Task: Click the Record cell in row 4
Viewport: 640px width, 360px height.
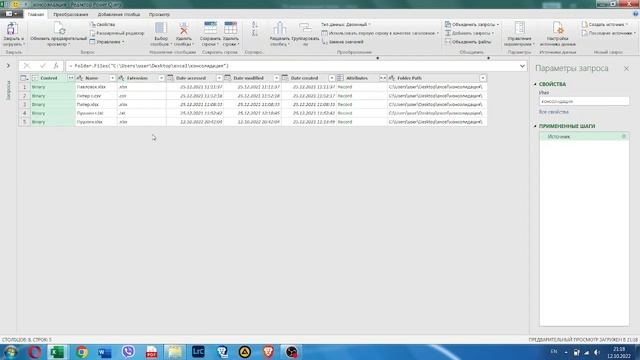Action: (362, 113)
